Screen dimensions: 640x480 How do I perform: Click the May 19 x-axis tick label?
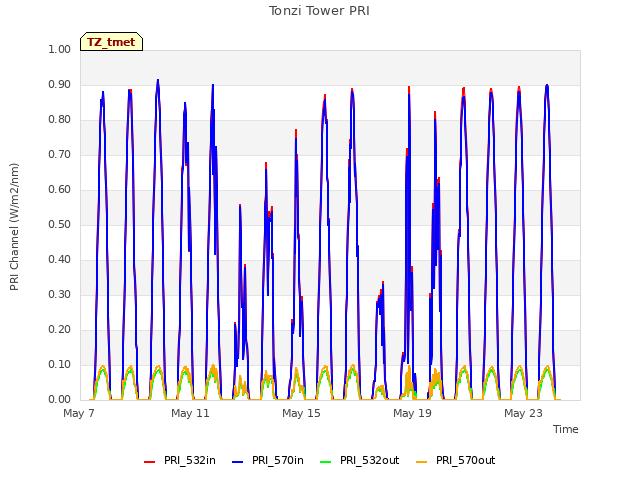(412, 413)
